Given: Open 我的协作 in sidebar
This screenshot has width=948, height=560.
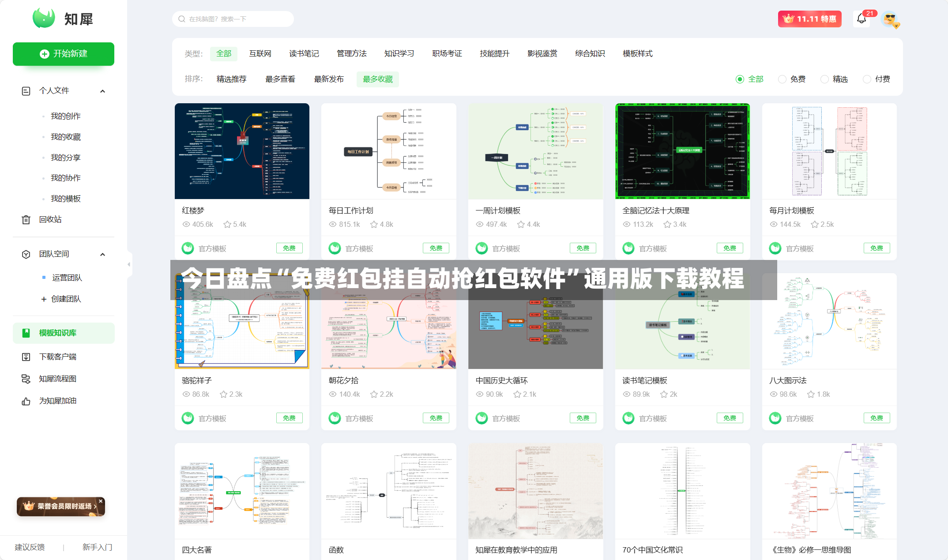Looking at the screenshot, I should [x=66, y=178].
